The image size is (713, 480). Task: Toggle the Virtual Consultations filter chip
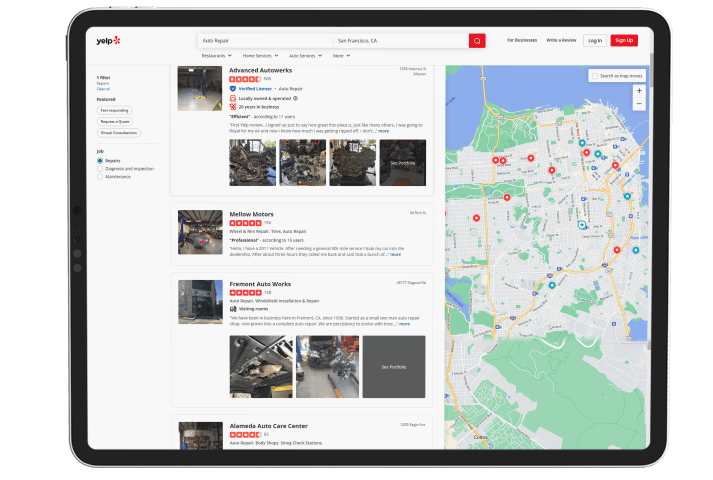pyautogui.click(x=119, y=133)
